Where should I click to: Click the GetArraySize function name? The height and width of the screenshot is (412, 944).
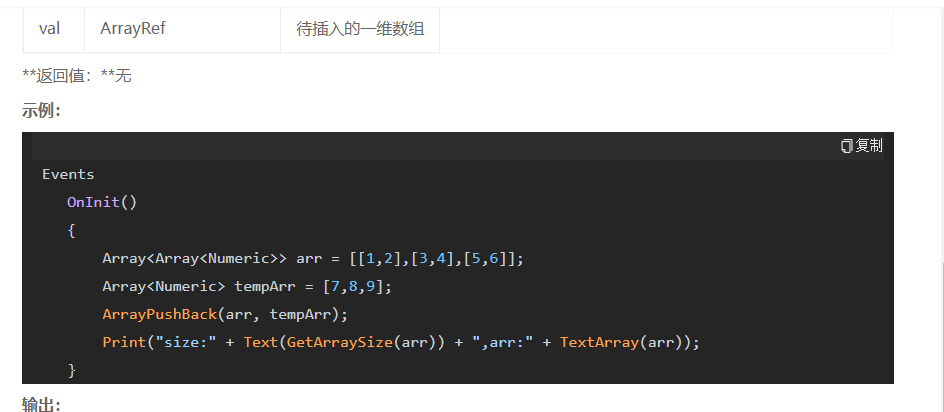[340, 342]
